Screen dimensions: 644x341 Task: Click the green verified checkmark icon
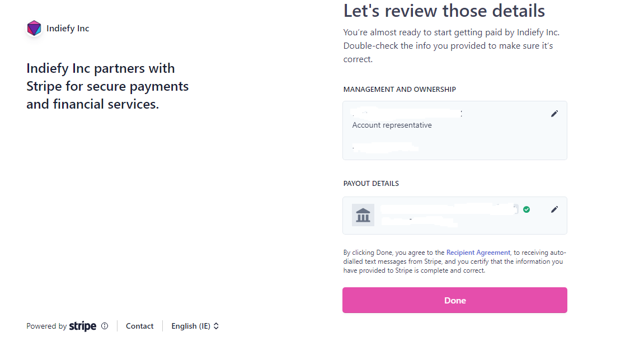point(527,209)
